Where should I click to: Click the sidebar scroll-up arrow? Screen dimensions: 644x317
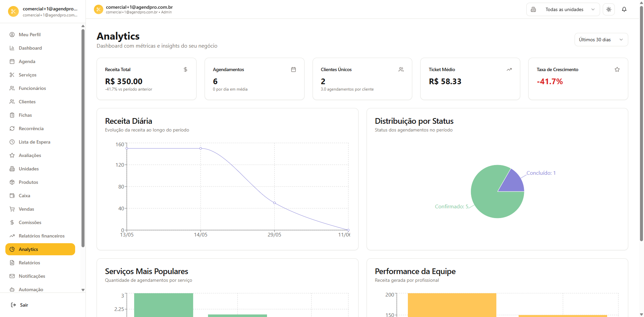[83, 26]
